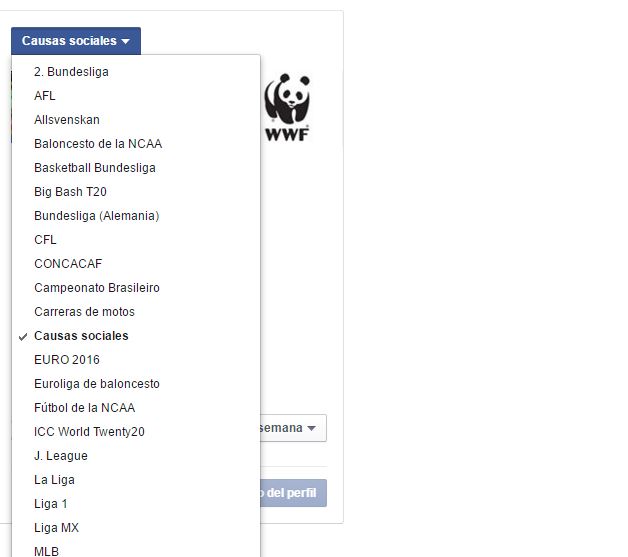Image resolution: width=628 pixels, height=557 pixels.
Task: Click the checkmark beside Causas sociales
Action: click(23, 336)
